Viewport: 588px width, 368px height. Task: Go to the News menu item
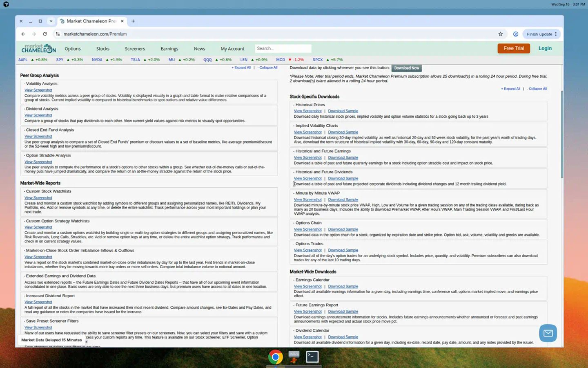tap(199, 49)
